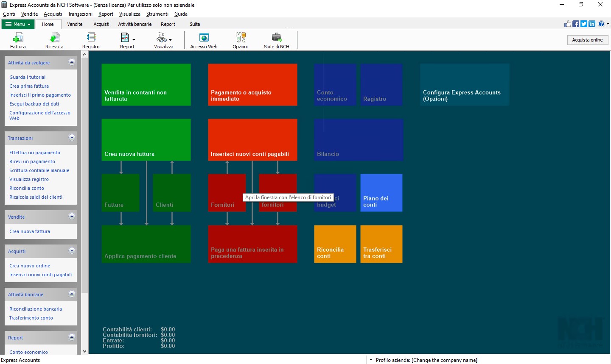Click the LinkedIn share icon

pyautogui.click(x=592, y=24)
